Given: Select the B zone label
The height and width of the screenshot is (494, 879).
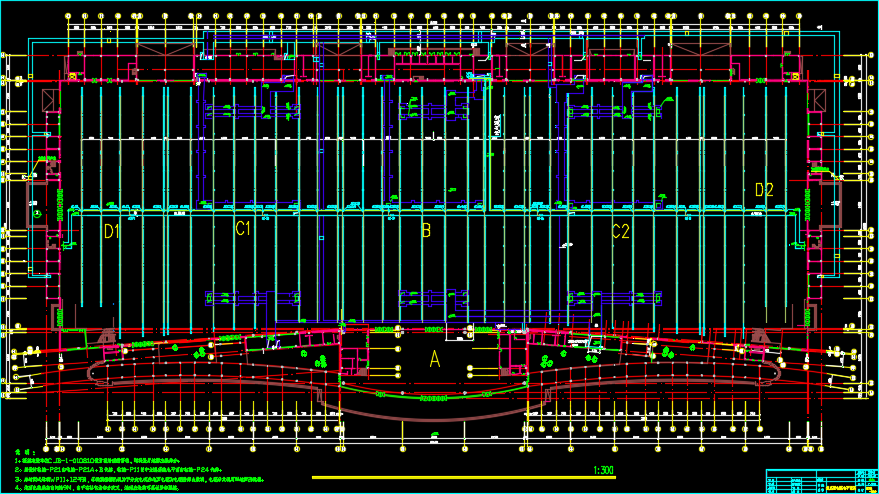Looking at the screenshot, I should 426,230.
